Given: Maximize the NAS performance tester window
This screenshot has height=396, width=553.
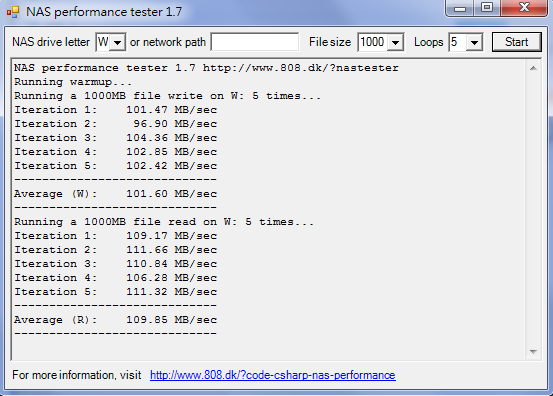Looking at the screenshot, I should [x=487, y=8].
